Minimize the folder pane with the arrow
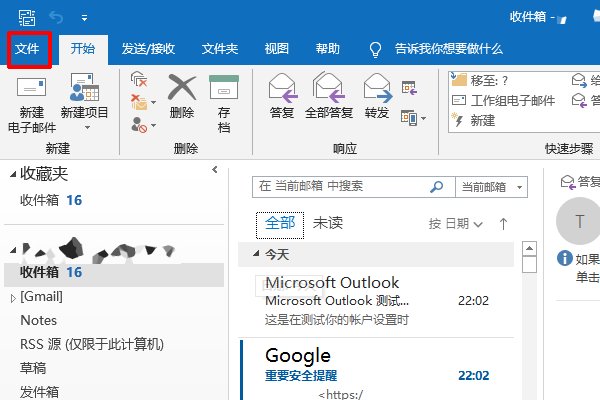Viewport: 600px width, 400px height. click(x=215, y=170)
